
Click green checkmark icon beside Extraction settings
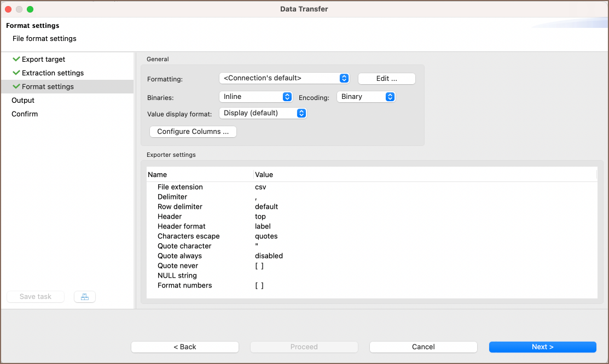16,73
